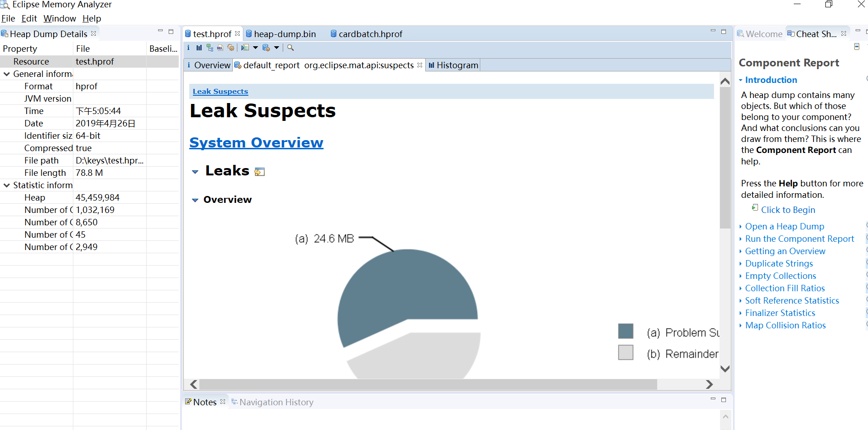
Task: Click the report scroll right arrow
Action: [709, 384]
